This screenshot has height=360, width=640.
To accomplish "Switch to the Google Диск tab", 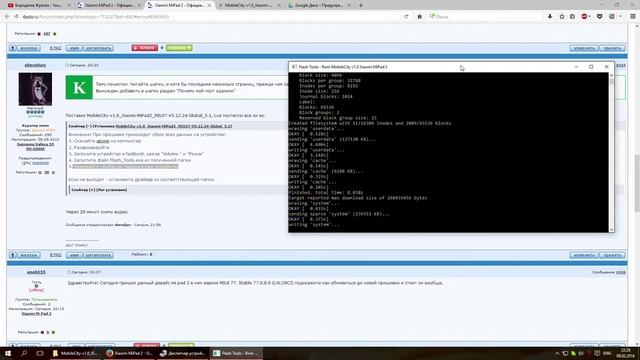I will [x=319, y=5].
